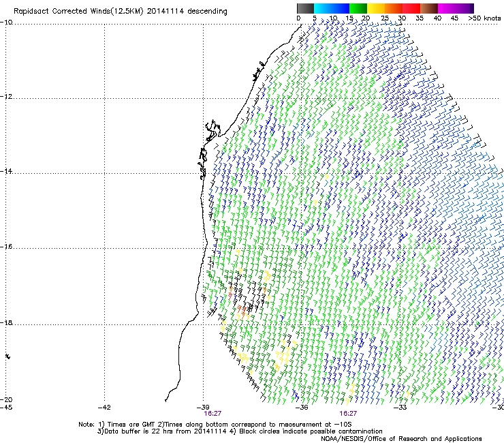
Task: Click the '16:27' time label under longitude -39
Action: 212,414
